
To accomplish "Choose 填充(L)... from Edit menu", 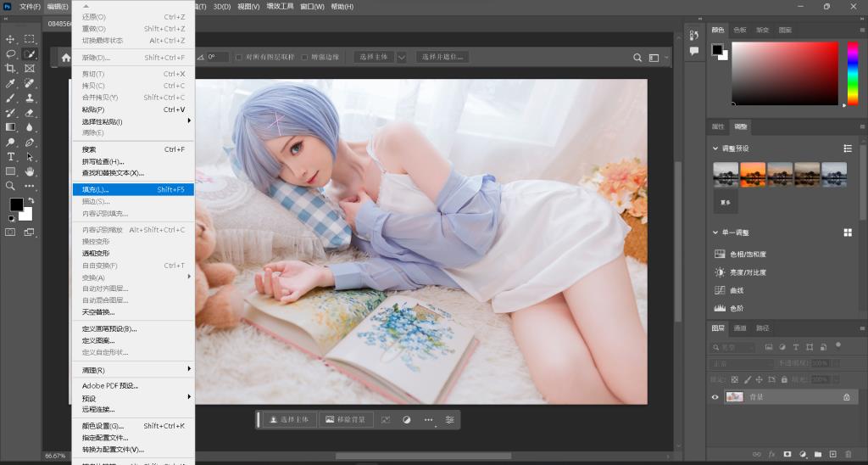I will coord(96,189).
